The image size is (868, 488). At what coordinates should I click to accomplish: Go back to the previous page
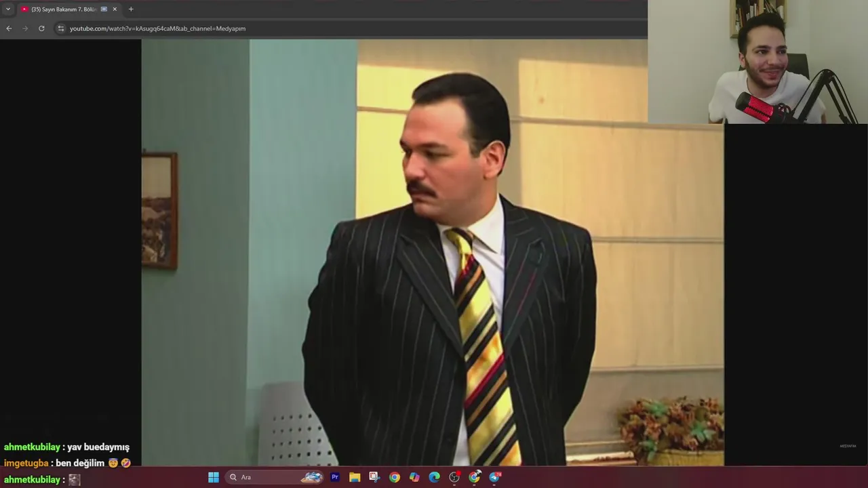point(9,28)
